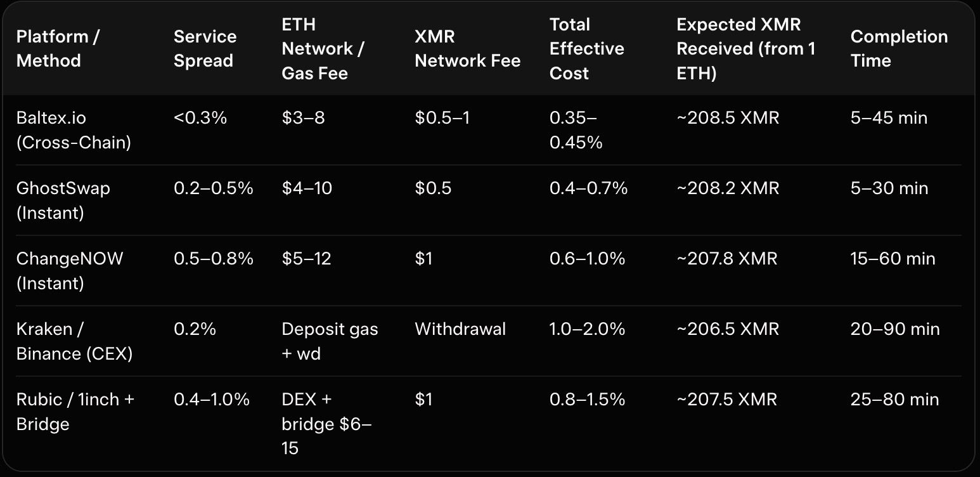Viewport: 980px width, 477px height.
Task: Click the Deposit gas + wd cell
Action: 330,341
